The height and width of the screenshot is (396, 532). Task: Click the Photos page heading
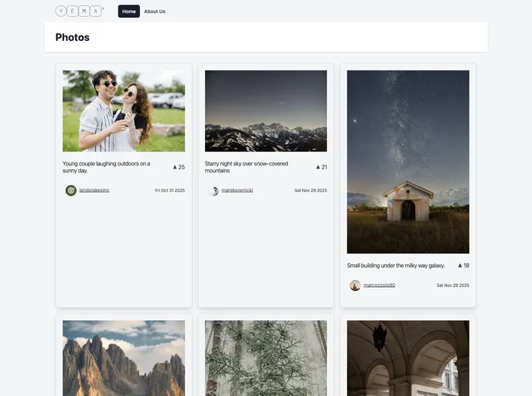click(73, 37)
